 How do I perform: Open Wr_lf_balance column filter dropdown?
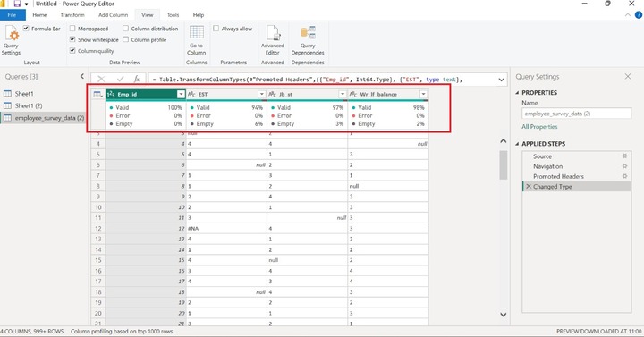coord(423,95)
